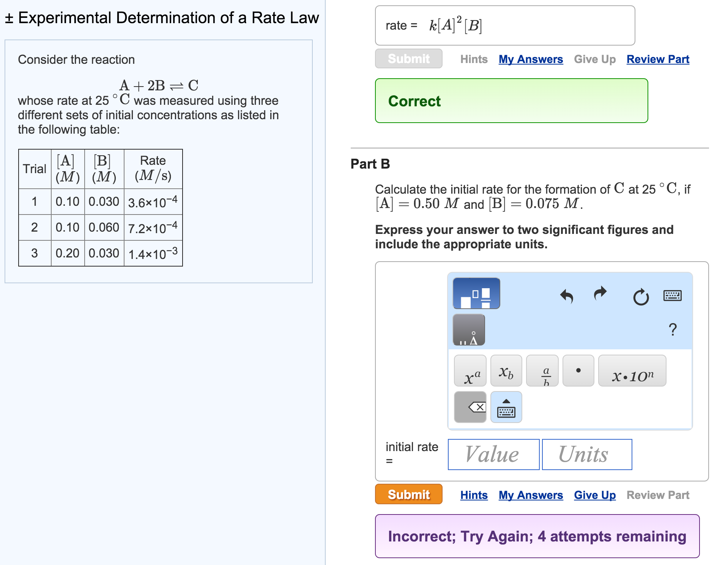The width and height of the screenshot is (728, 565).
Task: Open the equation editor help
Action: (x=673, y=330)
